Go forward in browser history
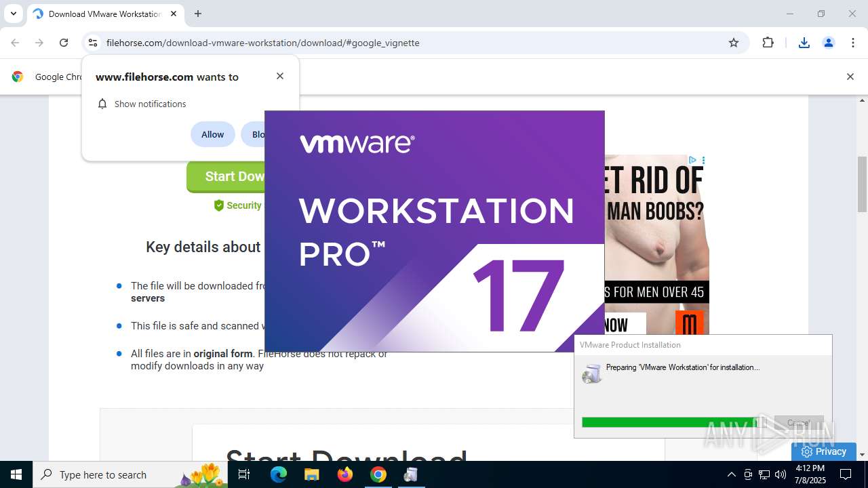Image resolution: width=868 pixels, height=488 pixels. coord(39,43)
